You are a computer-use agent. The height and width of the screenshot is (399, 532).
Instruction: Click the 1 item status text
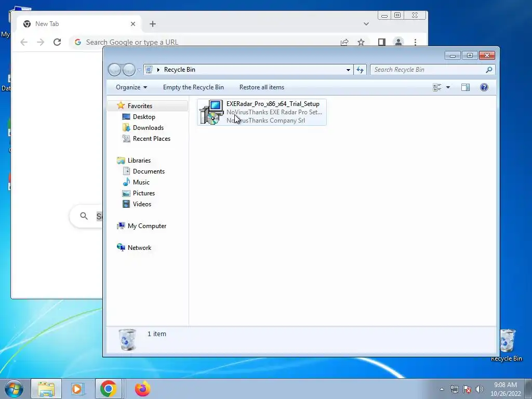tap(157, 334)
